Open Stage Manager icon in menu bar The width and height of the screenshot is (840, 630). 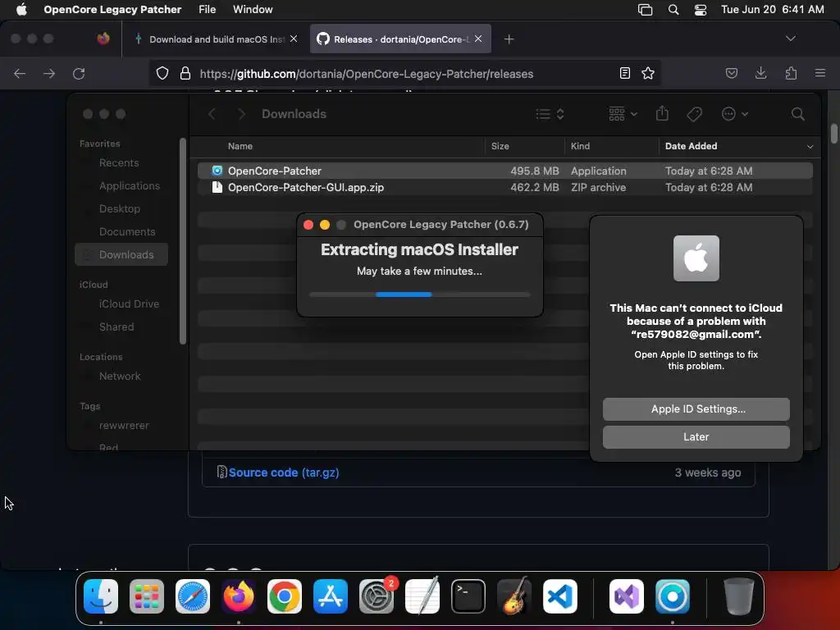(x=645, y=10)
